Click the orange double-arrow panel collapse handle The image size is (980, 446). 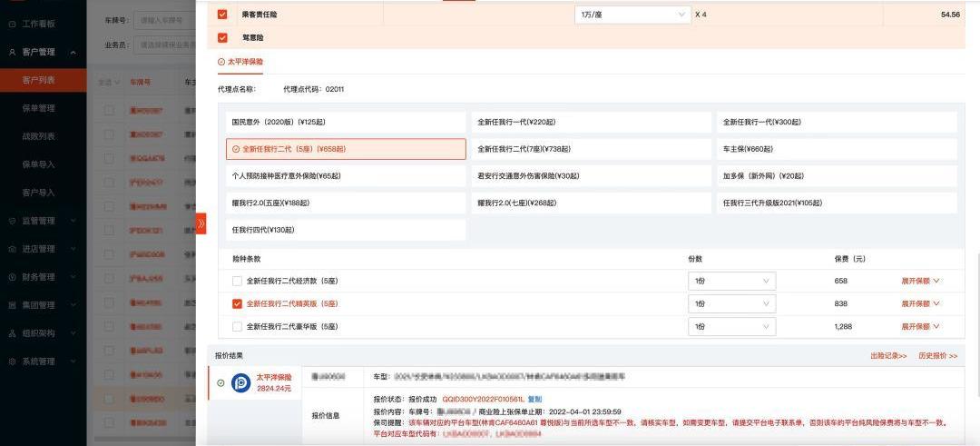tap(201, 223)
